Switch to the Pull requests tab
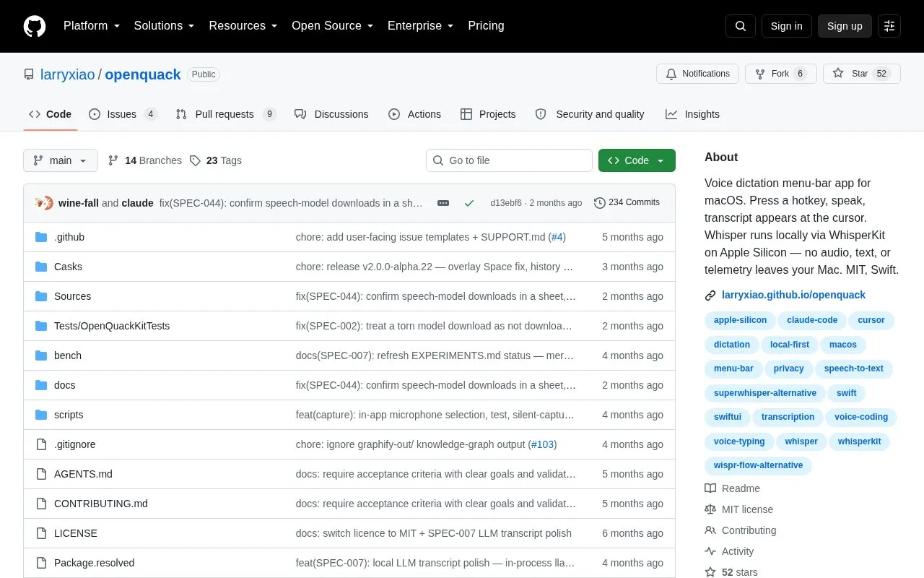The height and width of the screenshot is (578, 924). (225, 114)
